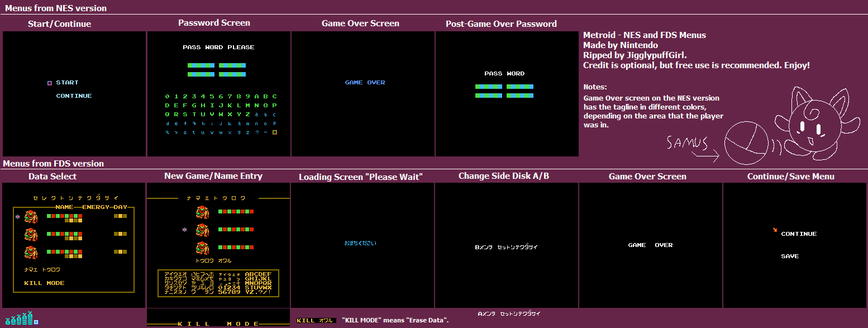Click the pink square cursor beside START
868x328 pixels.
(50, 83)
